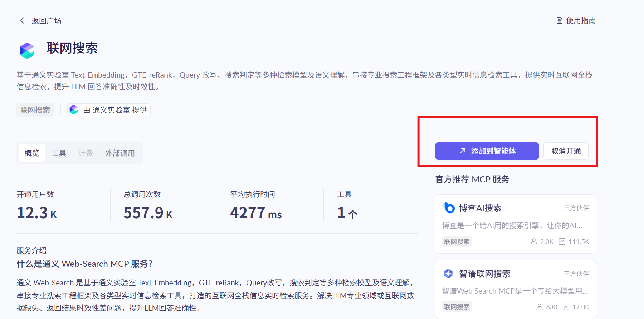644x319 pixels.
Task: Open the 使用指南 usage guide
Action: [581, 20]
